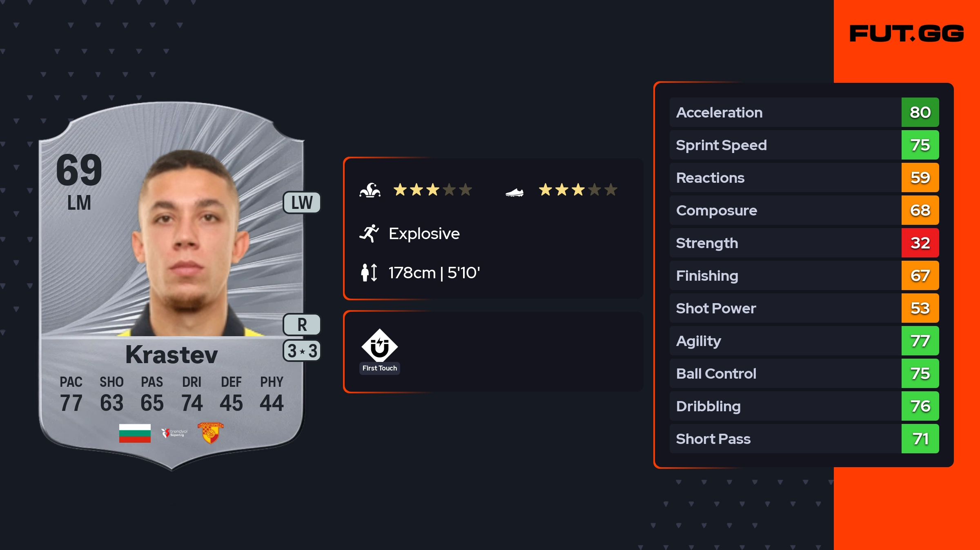
Task: Click the Göztepe club badge
Action: 210,432
